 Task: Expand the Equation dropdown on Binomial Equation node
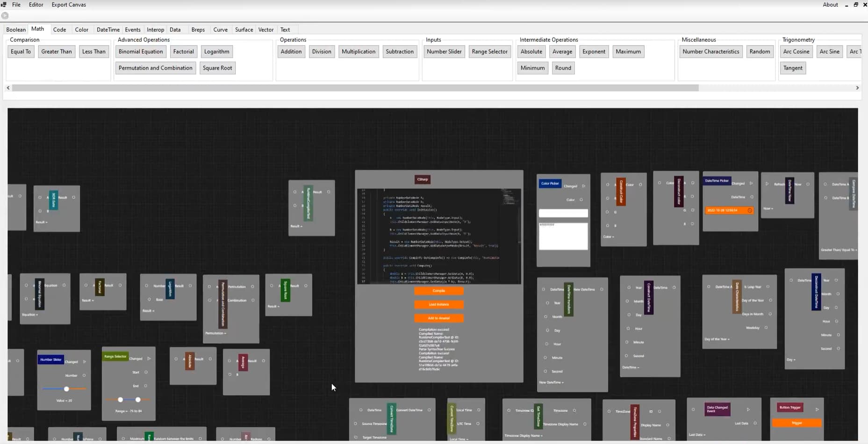coord(29,315)
